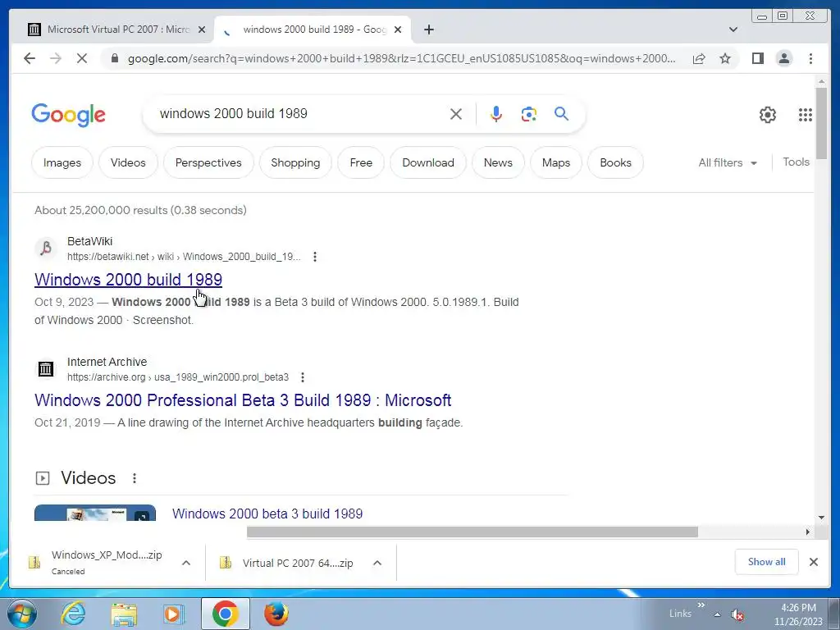Search by image with Google Lens
This screenshot has height=630, width=840.
click(529, 113)
